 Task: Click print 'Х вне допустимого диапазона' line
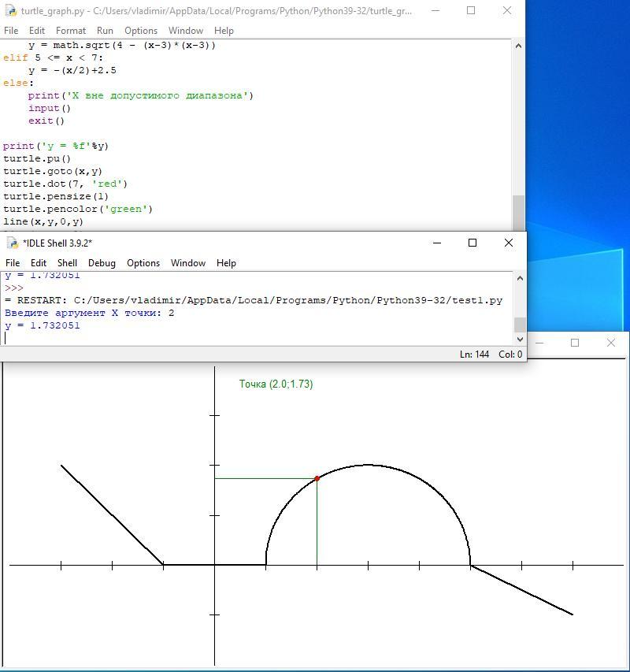pos(141,95)
